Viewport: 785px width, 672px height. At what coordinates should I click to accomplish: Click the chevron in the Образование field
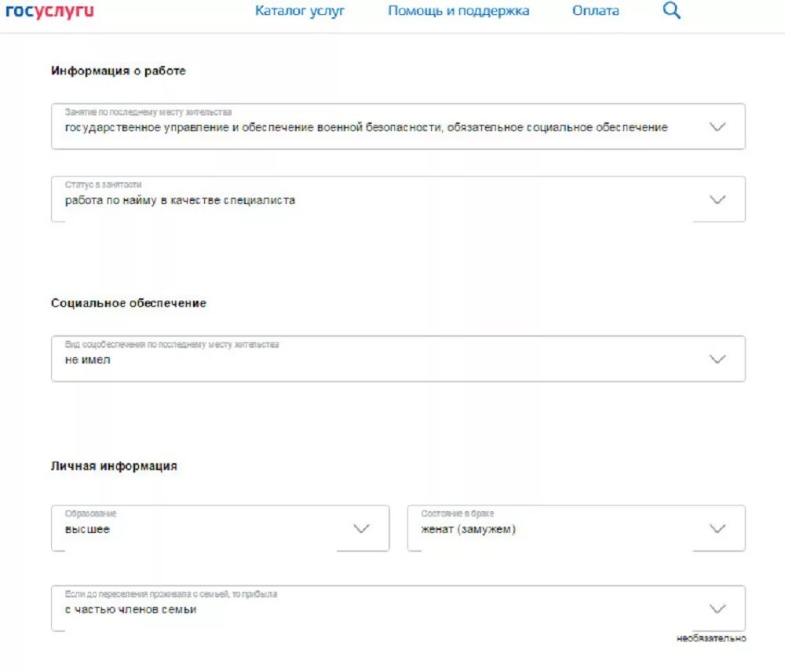pyautogui.click(x=361, y=528)
